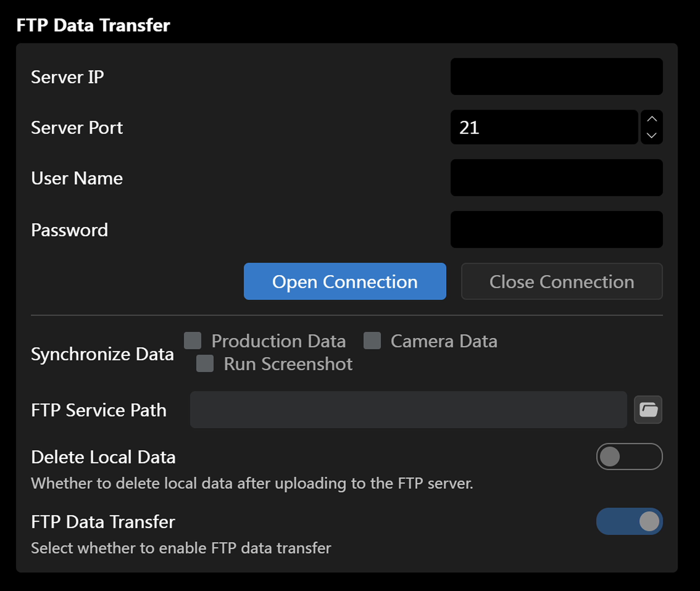The width and height of the screenshot is (700, 591).
Task: Click the folder browse icon
Action: click(x=648, y=409)
